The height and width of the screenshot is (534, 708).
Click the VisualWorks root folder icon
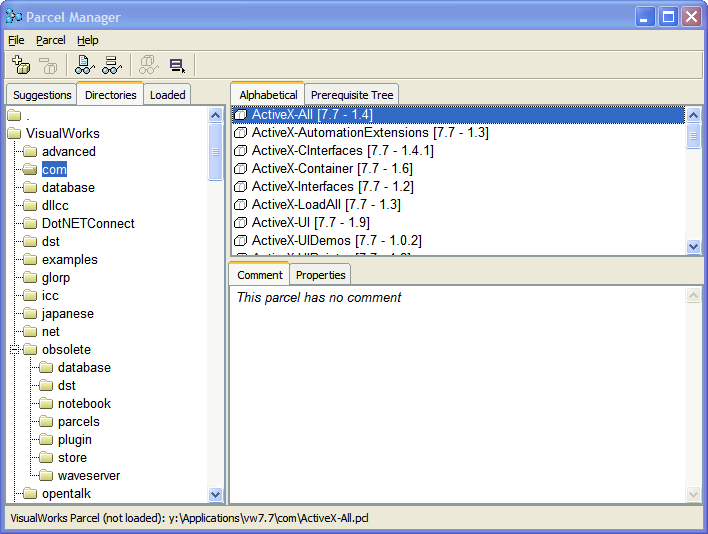[x=14, y=134]
